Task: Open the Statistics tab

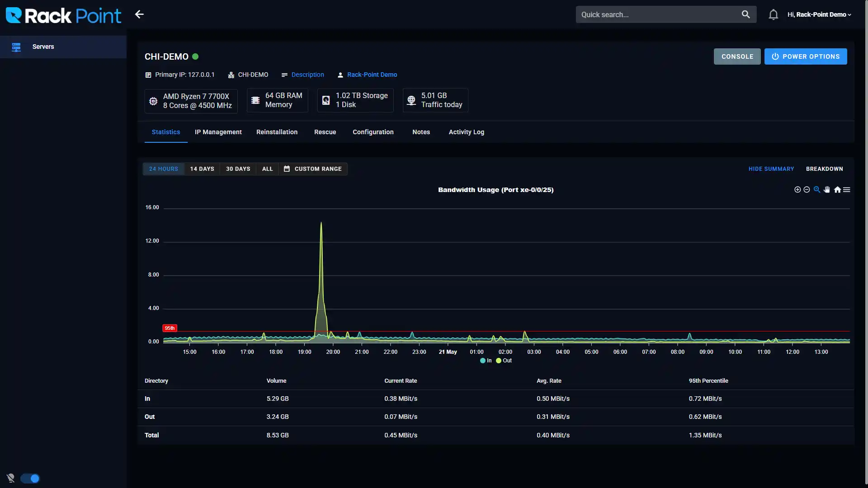Action: (166, 132)
